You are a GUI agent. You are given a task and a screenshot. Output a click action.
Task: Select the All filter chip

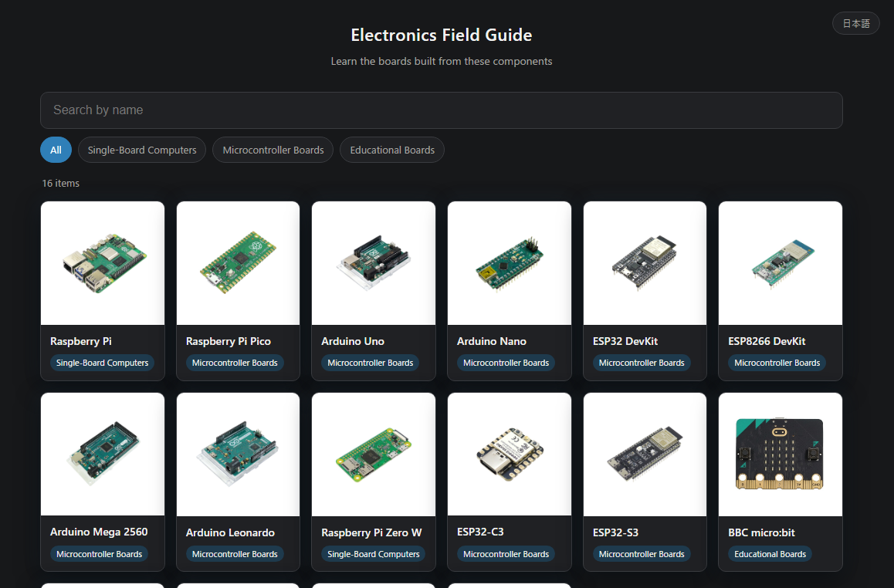[56, 150]
